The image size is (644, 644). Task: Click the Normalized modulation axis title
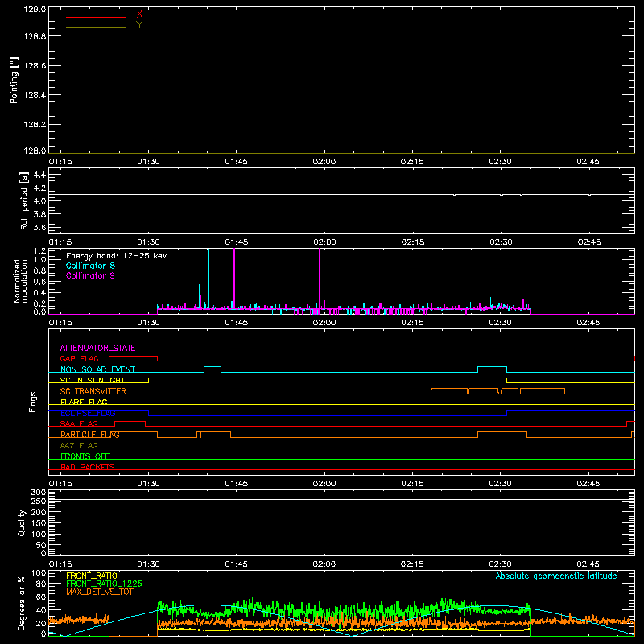(x=20, y=281)
